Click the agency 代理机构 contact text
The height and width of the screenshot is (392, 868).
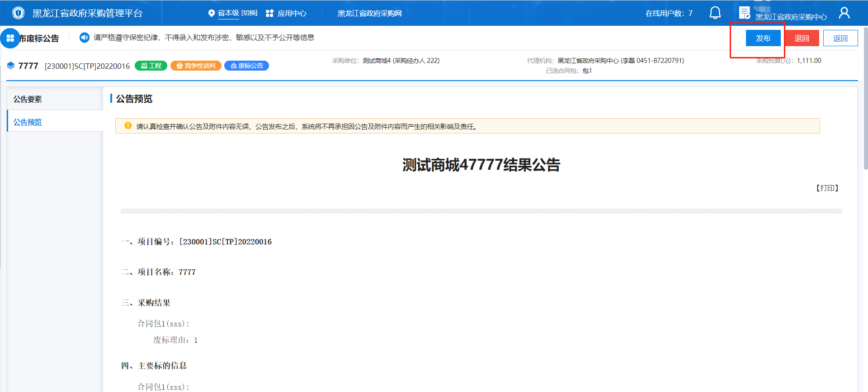tap(621, 61)
